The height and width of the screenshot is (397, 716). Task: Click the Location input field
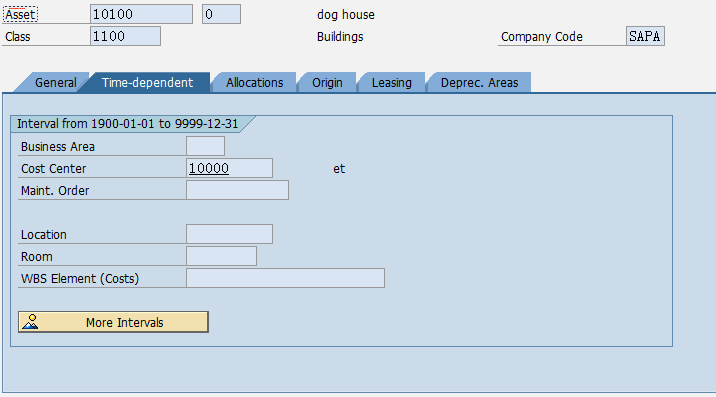229,234
